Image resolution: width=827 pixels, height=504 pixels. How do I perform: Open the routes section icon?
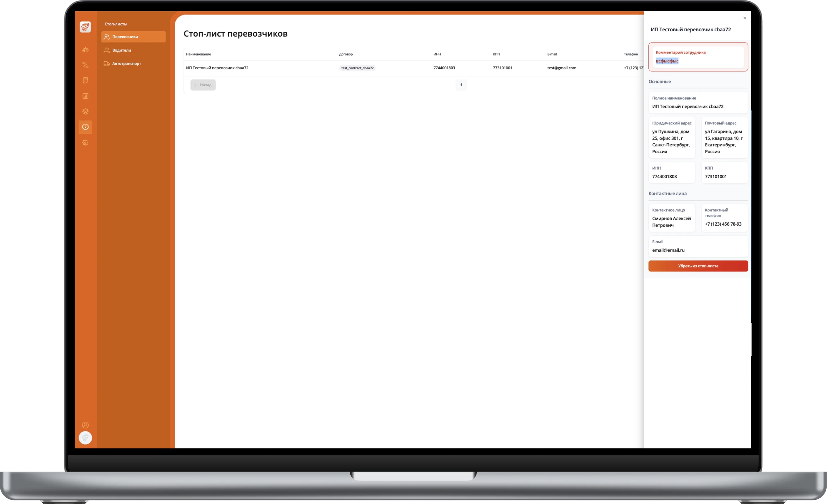pos(85,65)
